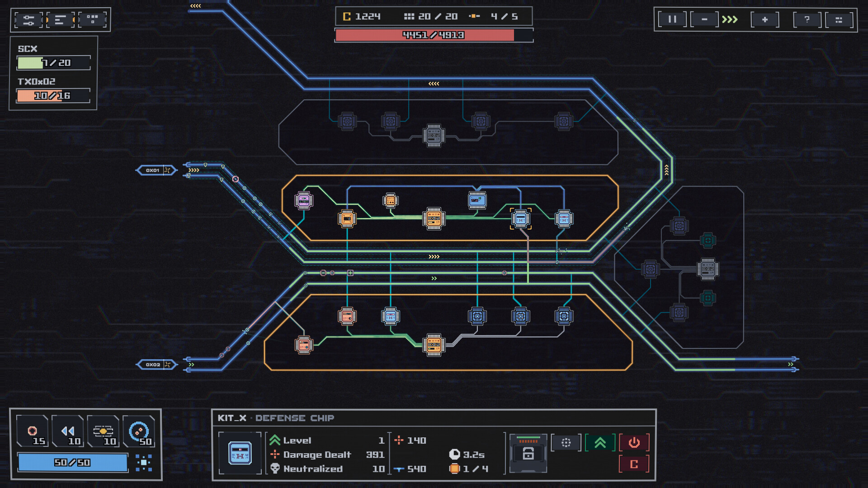Click the Damage Dealt 391 stat
The width and height of the screenshot is (868, 488).
coord(327,455)
